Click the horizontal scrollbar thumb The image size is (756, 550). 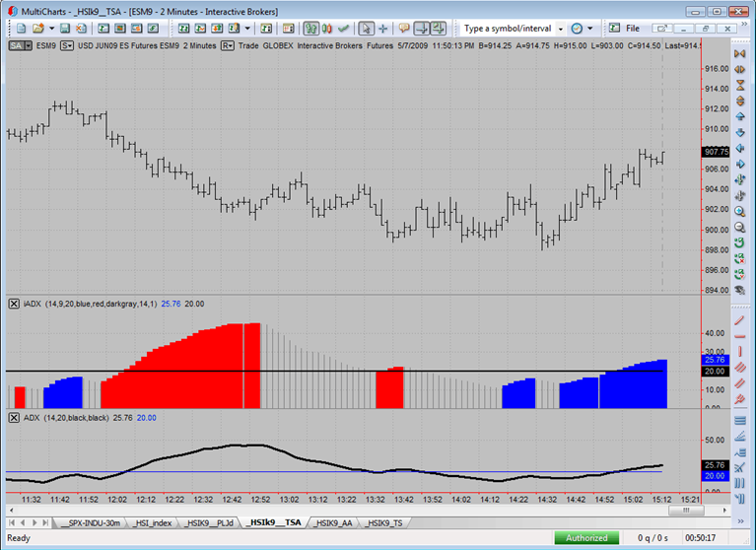(686, 510)
